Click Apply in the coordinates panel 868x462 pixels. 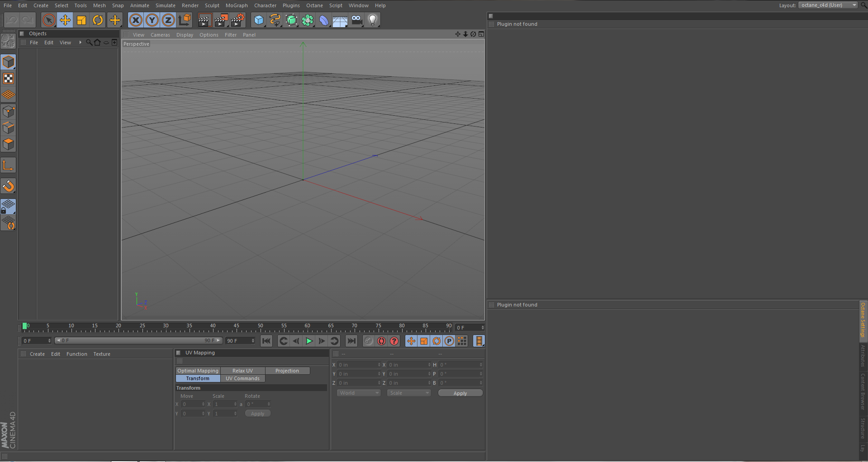click(x=460, y=393)
